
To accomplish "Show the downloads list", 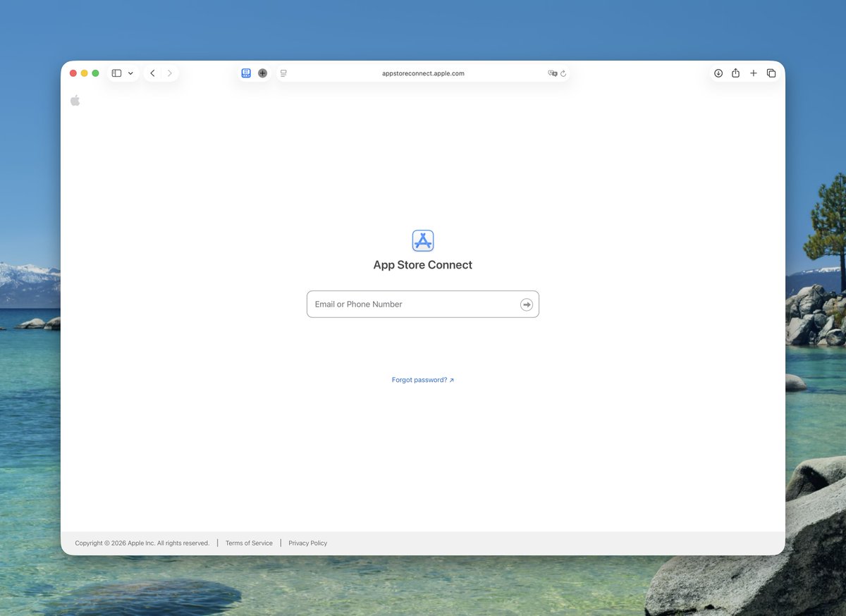I will [x=718, y=73].
